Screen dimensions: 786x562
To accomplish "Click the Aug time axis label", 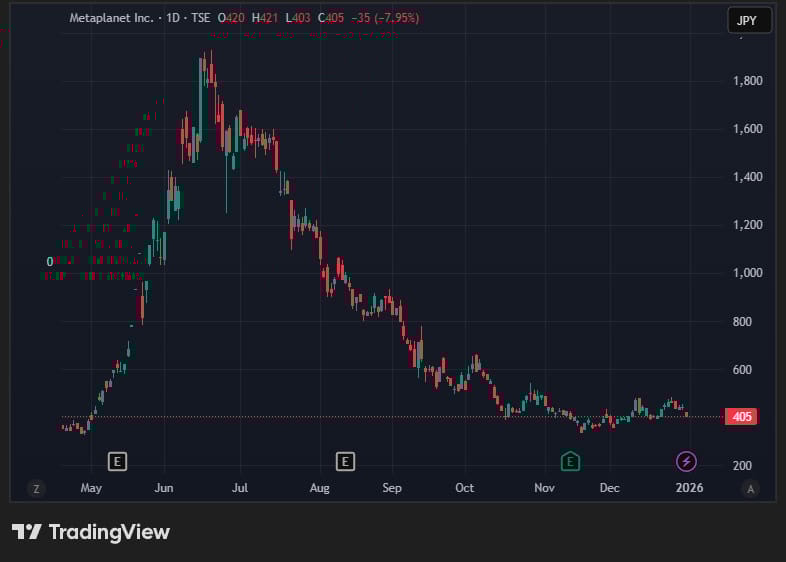I will (320, 488).
